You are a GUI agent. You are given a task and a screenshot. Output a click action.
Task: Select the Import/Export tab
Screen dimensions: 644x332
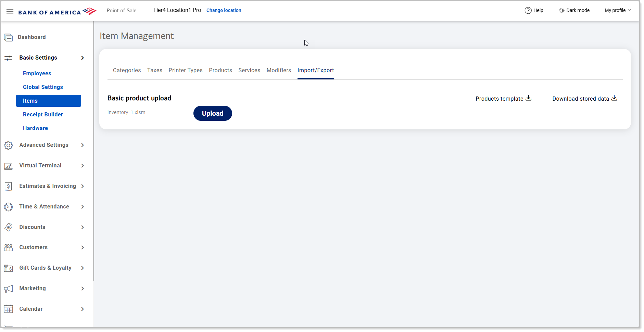tap(316, 70)
